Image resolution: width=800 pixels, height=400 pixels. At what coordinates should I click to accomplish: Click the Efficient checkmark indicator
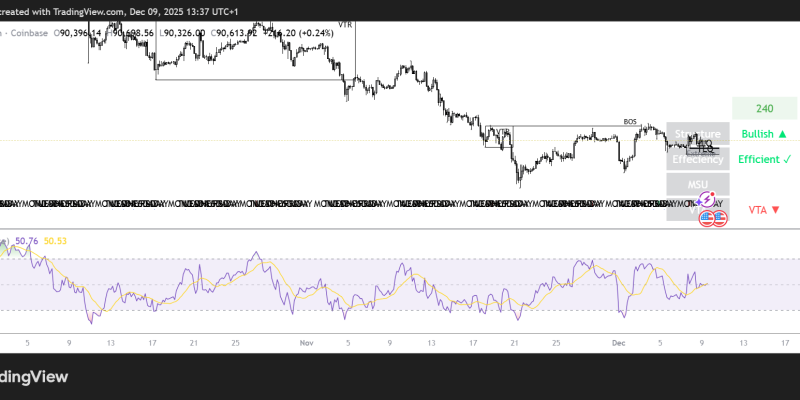[x=765, y=159]
